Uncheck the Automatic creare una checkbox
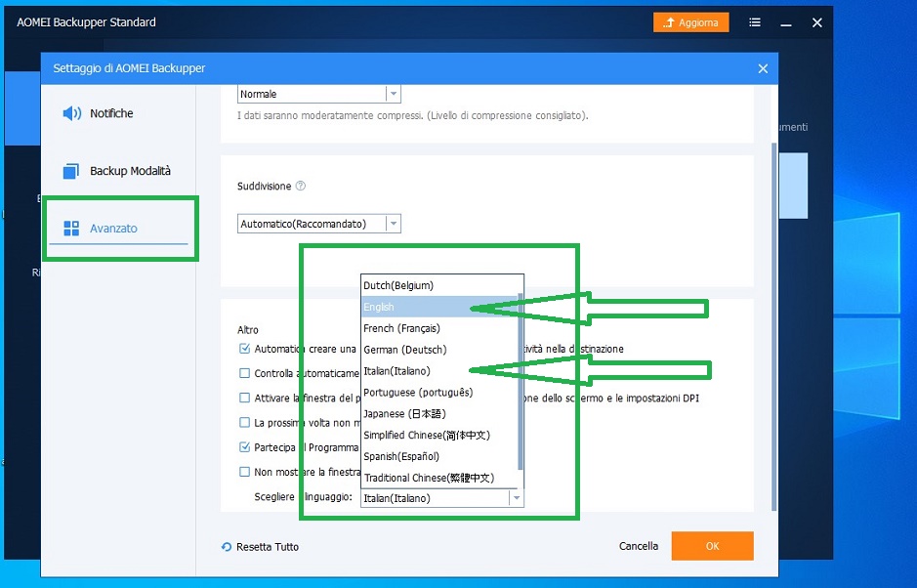Viewport: 917px width, 588px height. point(244,348)
